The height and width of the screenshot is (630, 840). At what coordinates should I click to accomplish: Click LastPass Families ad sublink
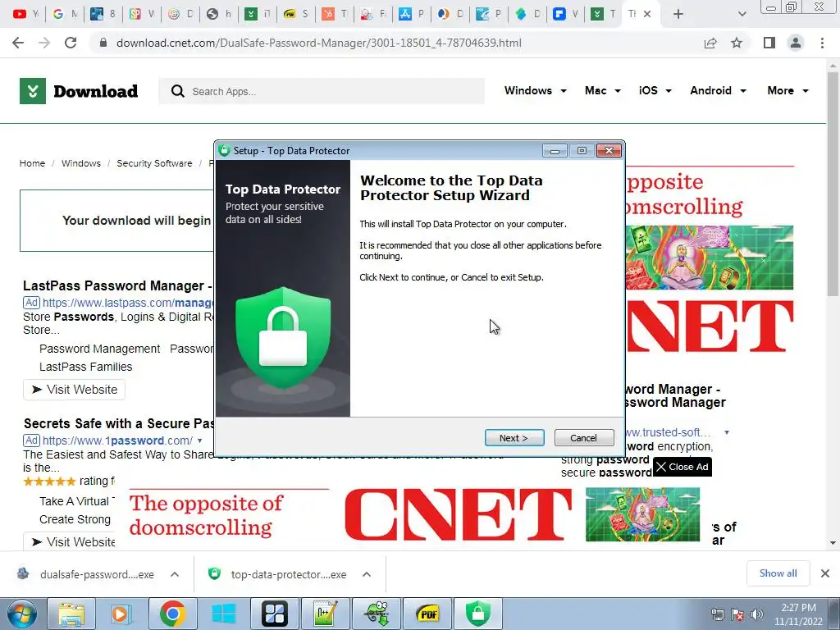[x=85, y=367]
